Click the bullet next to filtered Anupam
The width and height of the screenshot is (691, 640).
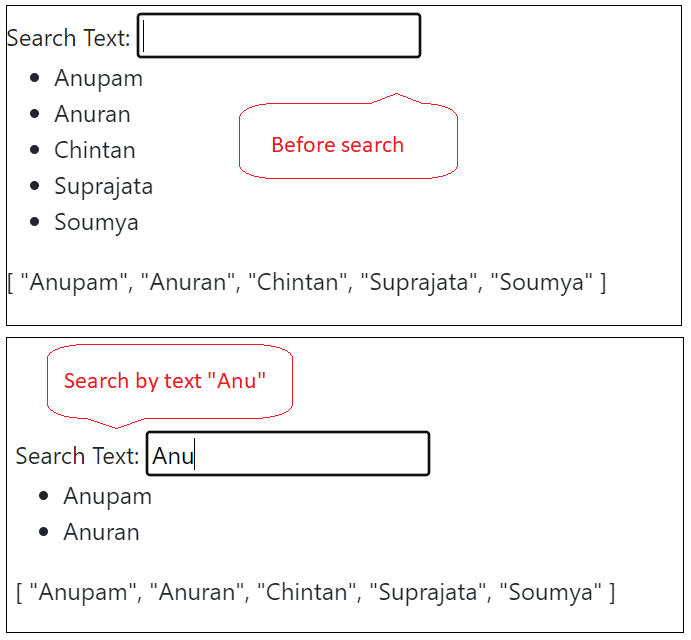pyautogui.click(x=44, y=496)
